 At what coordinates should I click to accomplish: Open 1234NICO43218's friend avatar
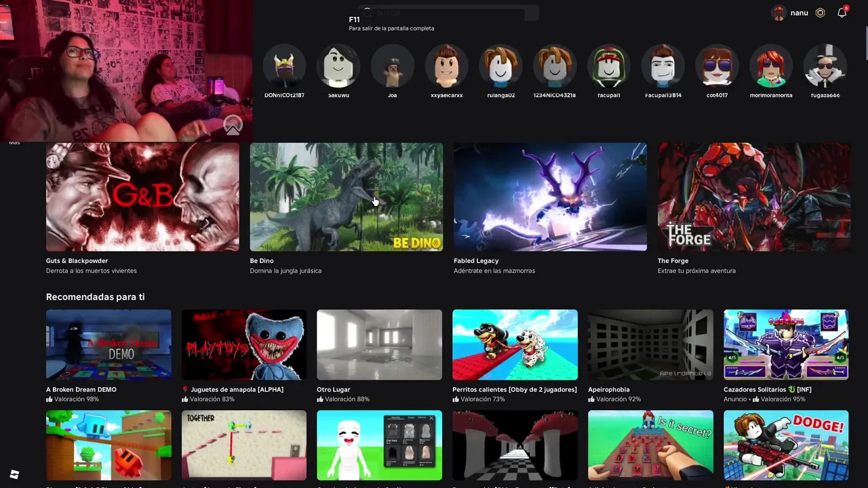click(555, 66)
